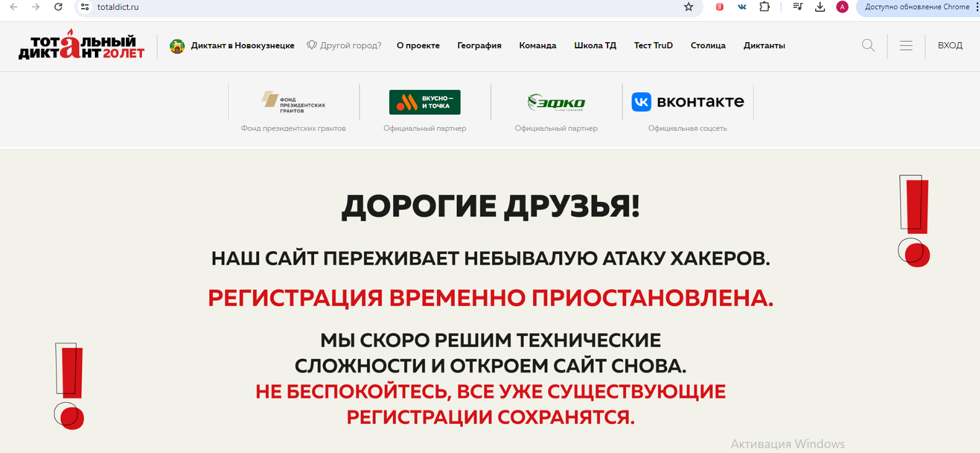Click the Yandex extension icon
The height and width of the screenshot is (453, 980).
[x=719, y=7]
